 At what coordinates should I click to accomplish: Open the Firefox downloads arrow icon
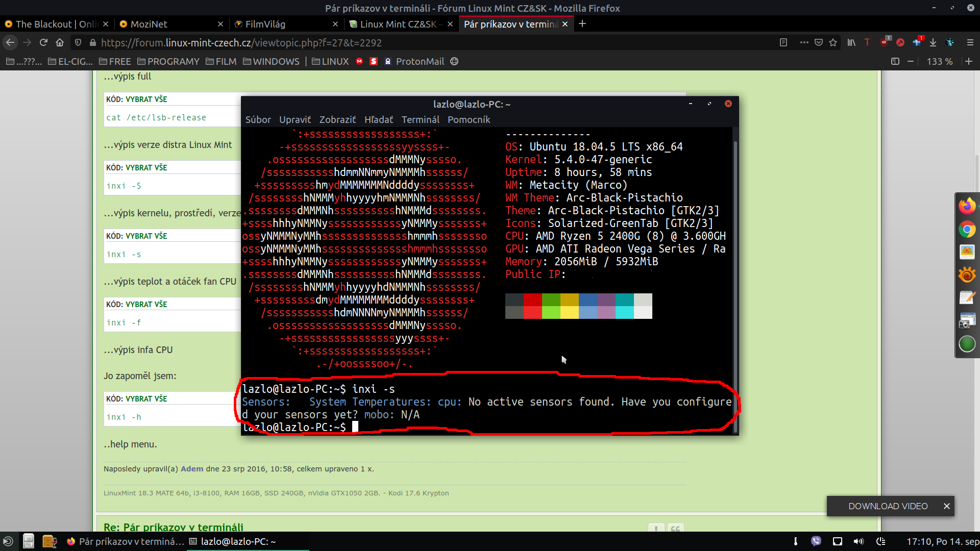tap(933, 43)
